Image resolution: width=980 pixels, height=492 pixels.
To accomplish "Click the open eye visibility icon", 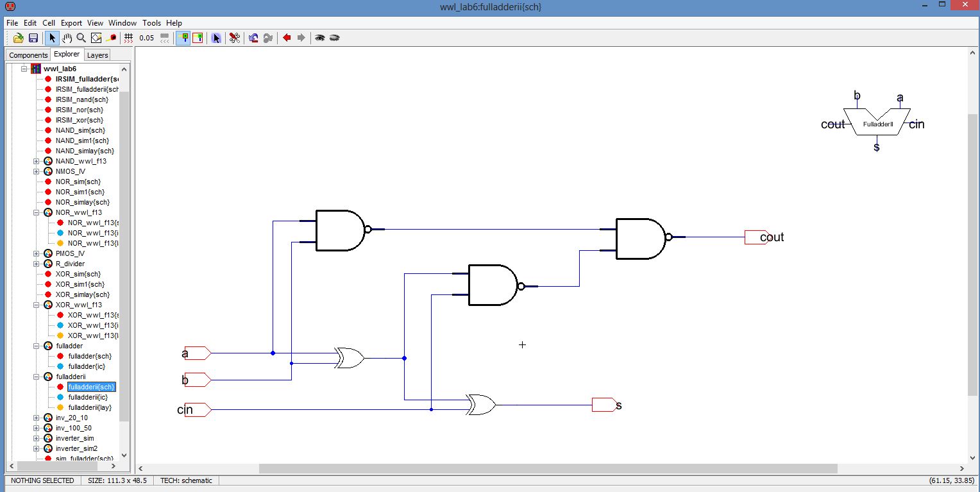I will (x=319, y=38).
